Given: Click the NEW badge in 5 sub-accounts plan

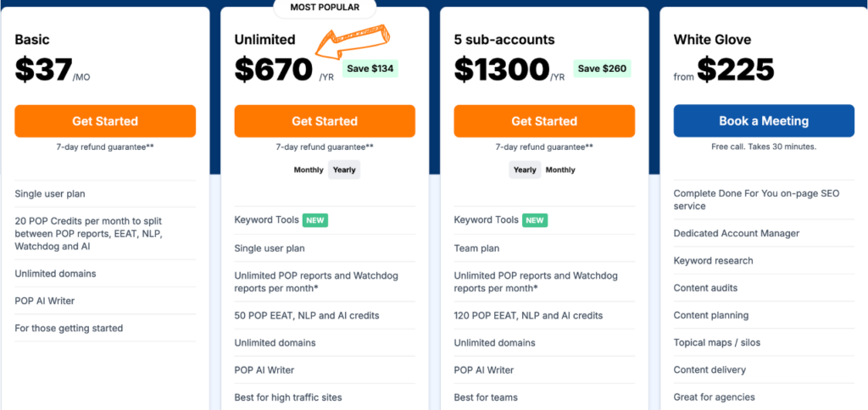Looking at the screenshot, I should click(535, 220).
